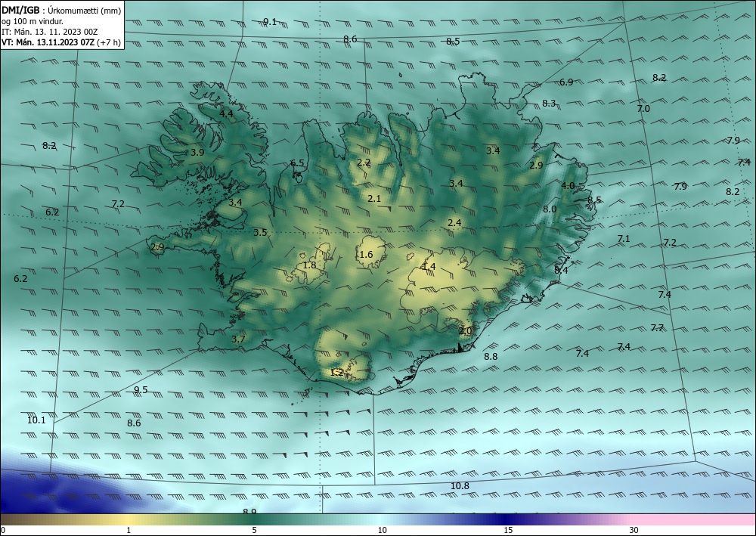Click the '(+7 h)' forecast offset label

[108, 42]
